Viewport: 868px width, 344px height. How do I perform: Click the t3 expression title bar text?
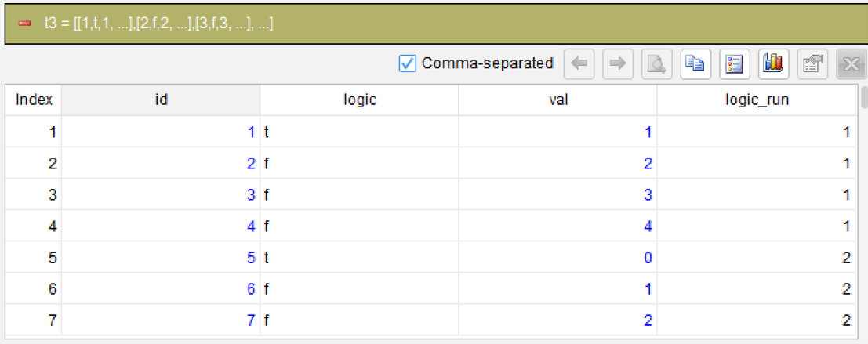[x=158, y=24]
